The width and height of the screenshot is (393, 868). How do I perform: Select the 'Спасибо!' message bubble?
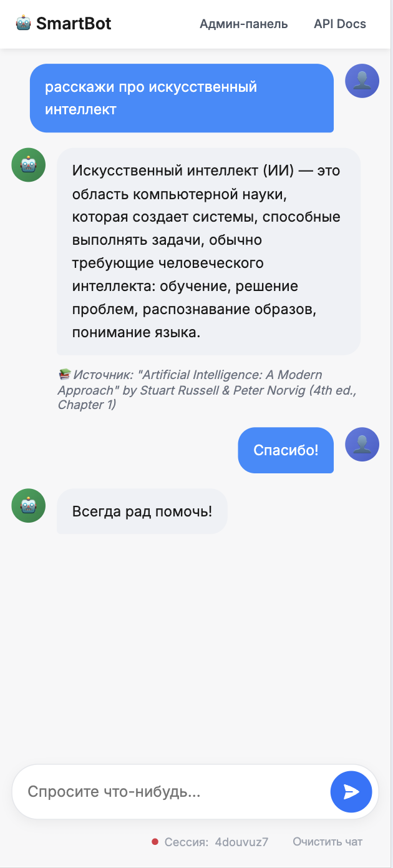286,450
